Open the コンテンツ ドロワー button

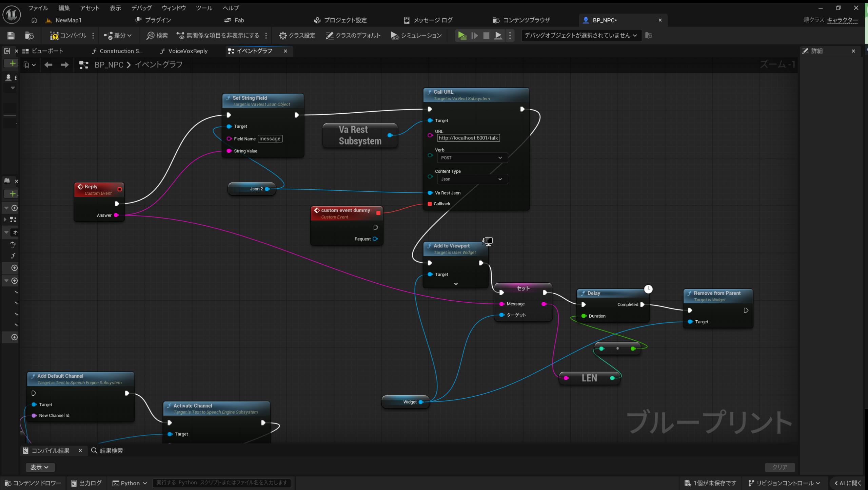(x=33, y=483)
